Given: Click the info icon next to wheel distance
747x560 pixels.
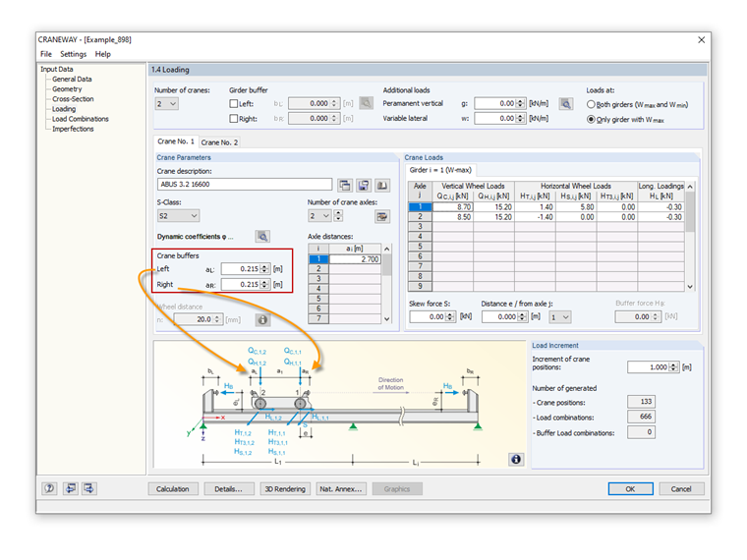Looking at the screenshot, I should 262,319.
